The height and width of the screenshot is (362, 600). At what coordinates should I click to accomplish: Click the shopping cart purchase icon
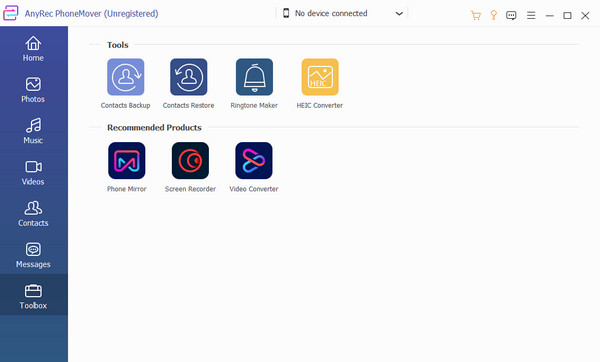(476, 15)
